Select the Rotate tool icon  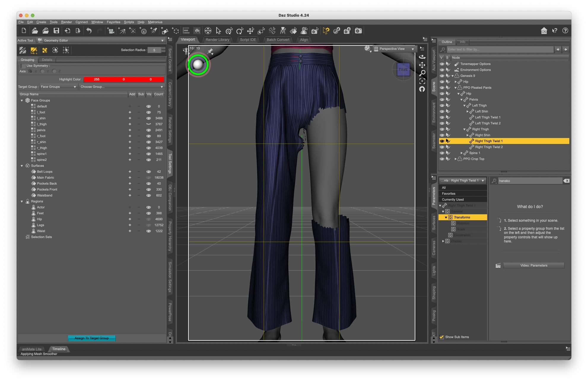[x=239, y=31]
